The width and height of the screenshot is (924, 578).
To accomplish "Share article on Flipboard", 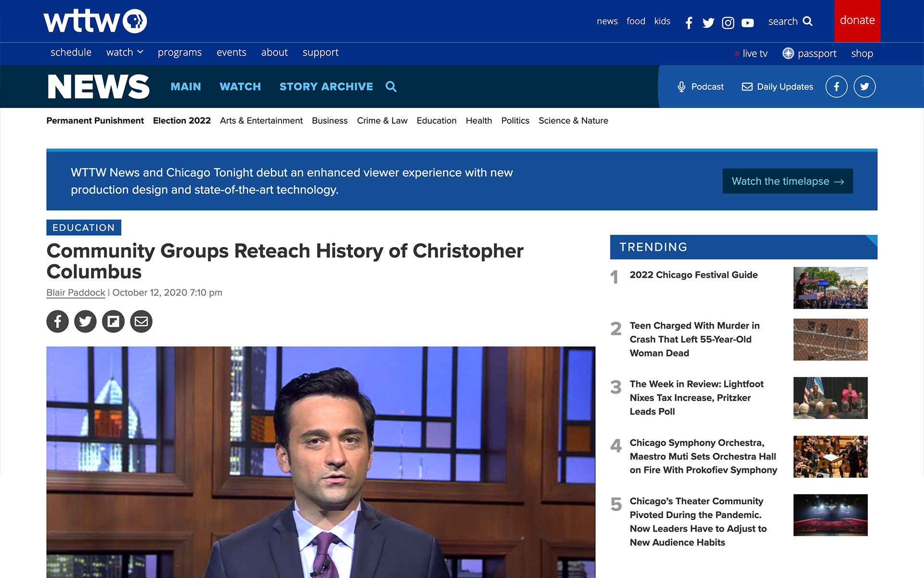I will tap(113, 321).
